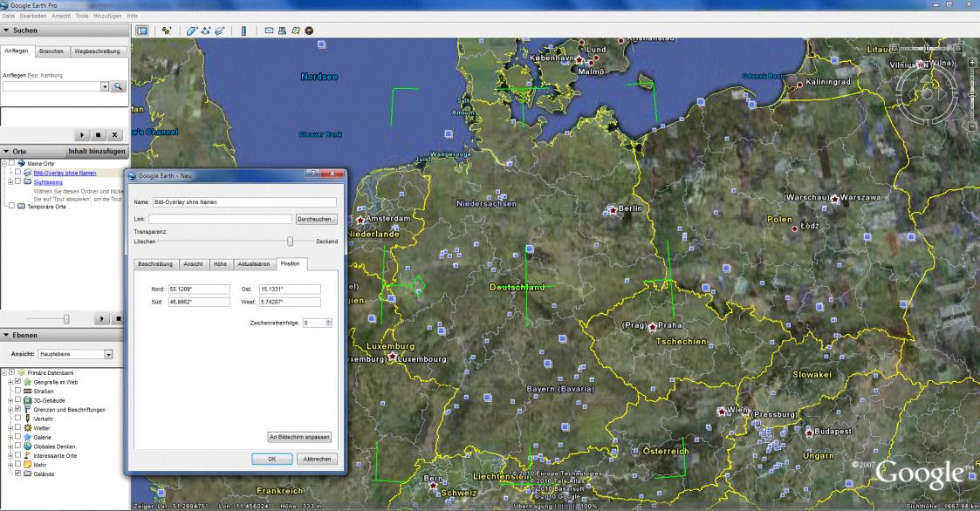This screenshot has height=511, width=980.
Task: Click the An Bildschirm anpassen button
Action: pos(298,437)
